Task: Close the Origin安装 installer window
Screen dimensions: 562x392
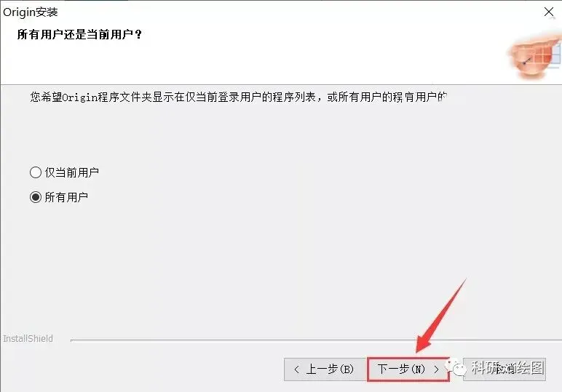Action: point(548,12)
